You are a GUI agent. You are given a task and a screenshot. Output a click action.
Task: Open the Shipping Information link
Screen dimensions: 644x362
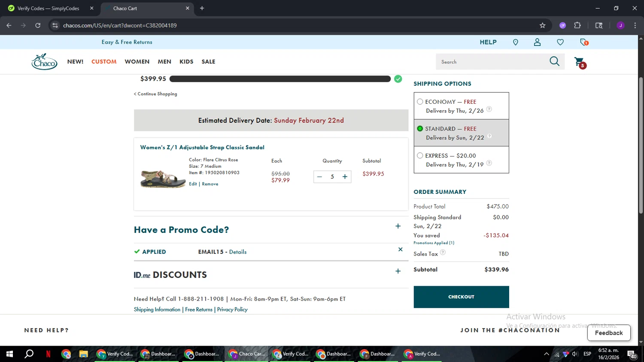(x=157, y=310)
